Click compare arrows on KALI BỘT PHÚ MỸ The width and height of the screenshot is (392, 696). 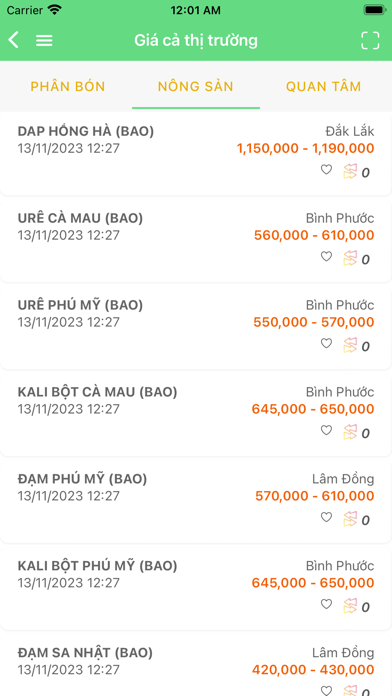(350, 606)
